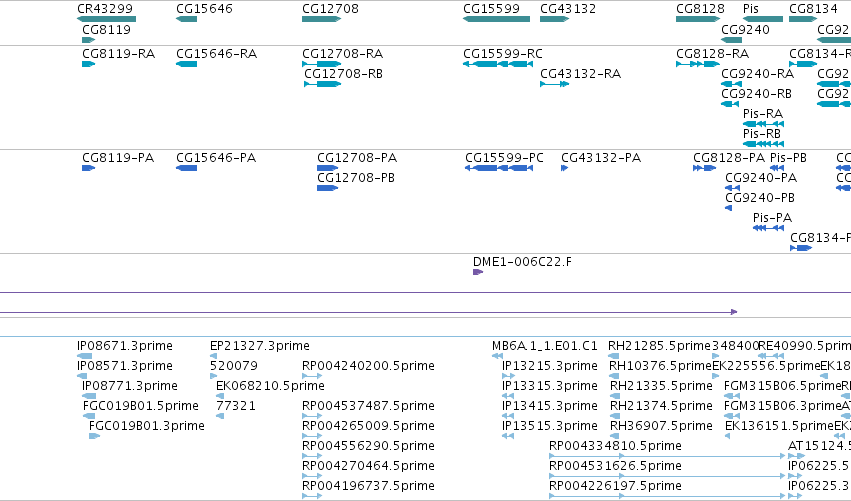
Task: Select the 77321 feature label
Action: click(x=236, y=407)
